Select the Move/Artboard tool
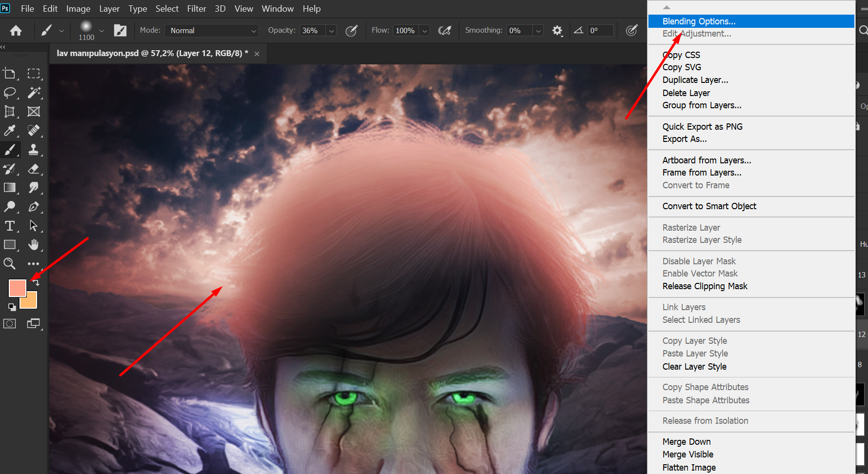 pyautogui.click(x=9, y=74)
